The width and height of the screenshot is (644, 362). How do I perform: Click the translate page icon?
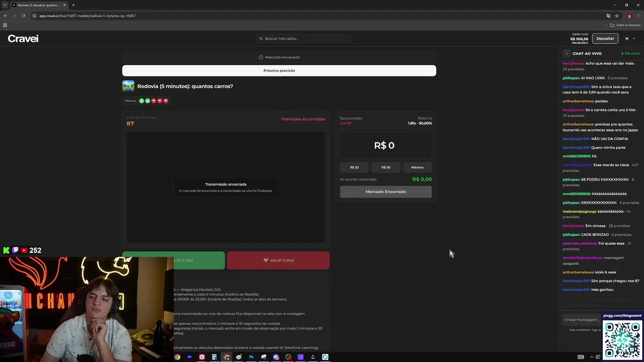(608, 16)
